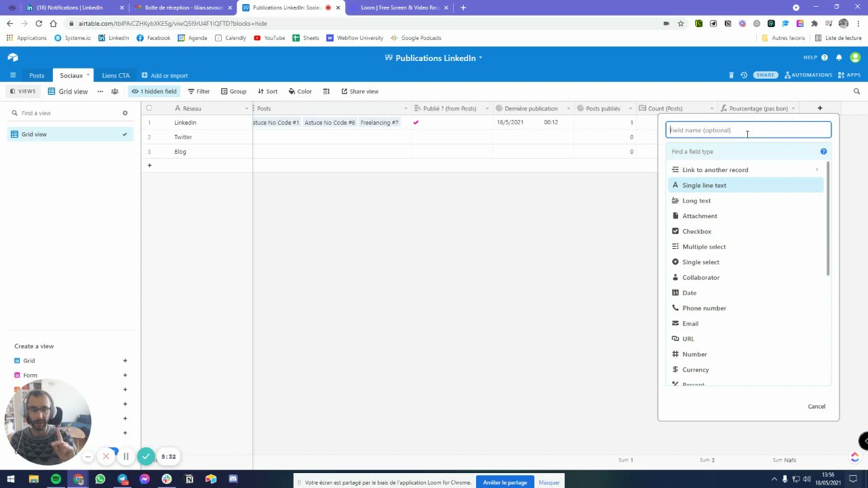
Task: Open the base history clock icon
Action: [744, 75]
